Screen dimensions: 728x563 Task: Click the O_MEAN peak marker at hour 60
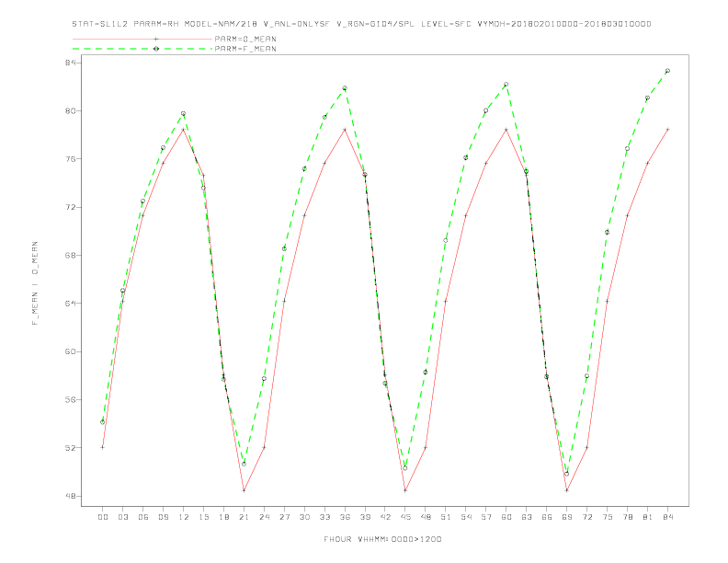(x=506, y=130)
